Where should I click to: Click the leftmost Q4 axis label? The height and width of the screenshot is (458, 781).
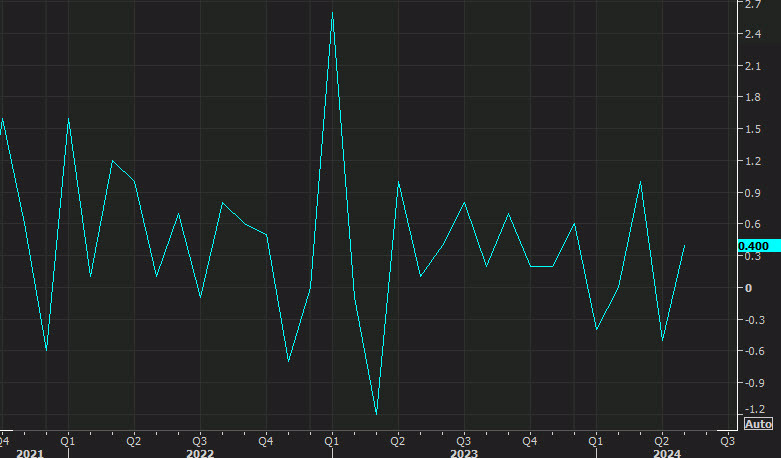point(5,439)
